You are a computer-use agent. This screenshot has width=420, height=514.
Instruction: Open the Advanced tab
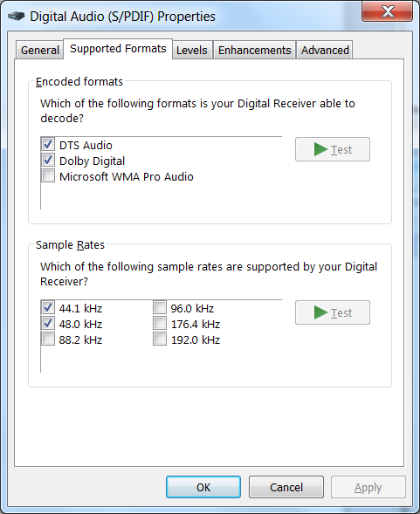325,50
